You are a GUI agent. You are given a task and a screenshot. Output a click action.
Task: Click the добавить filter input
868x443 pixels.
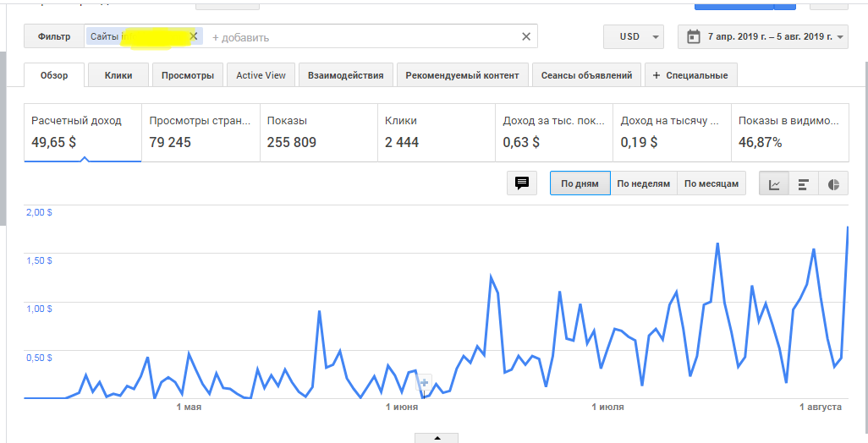tap(241, 37)
